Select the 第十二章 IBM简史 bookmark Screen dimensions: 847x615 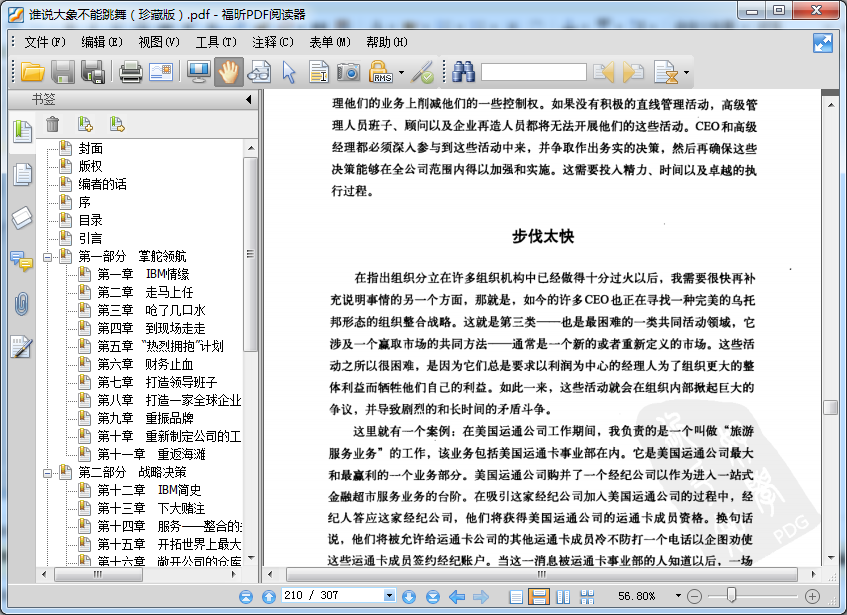click(149, 490)
